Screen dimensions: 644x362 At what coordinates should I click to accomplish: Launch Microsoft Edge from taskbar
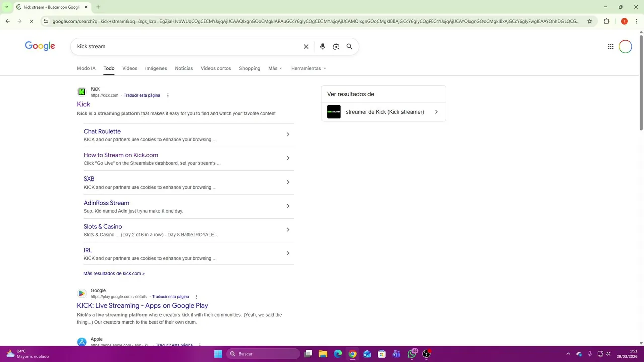338,354
